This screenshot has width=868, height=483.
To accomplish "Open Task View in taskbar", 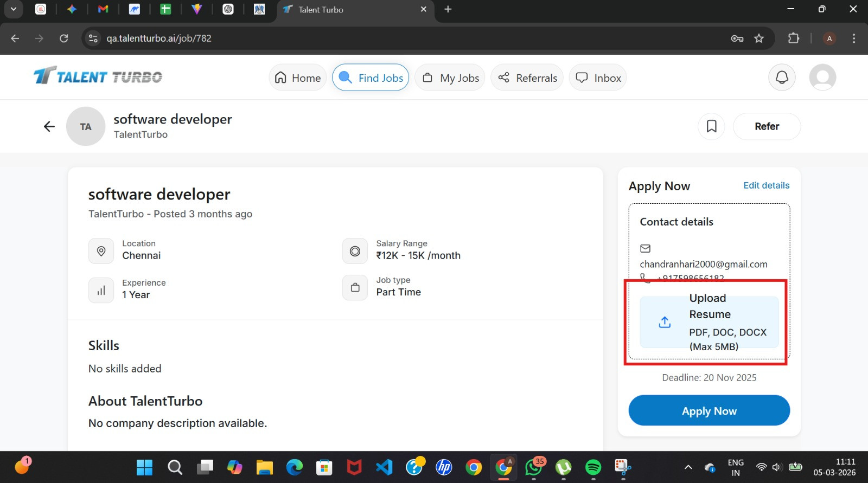I will (x=205, y=467).
